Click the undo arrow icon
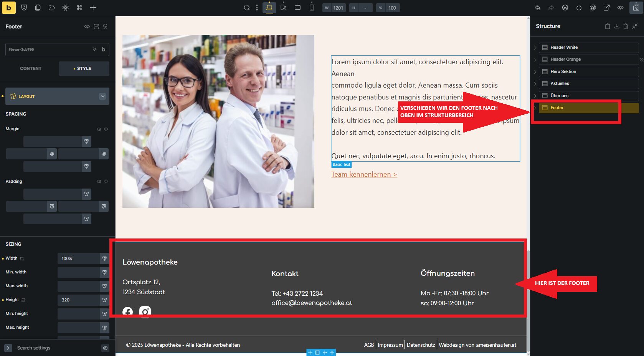644x356 pixels. [x=537, y=8]
